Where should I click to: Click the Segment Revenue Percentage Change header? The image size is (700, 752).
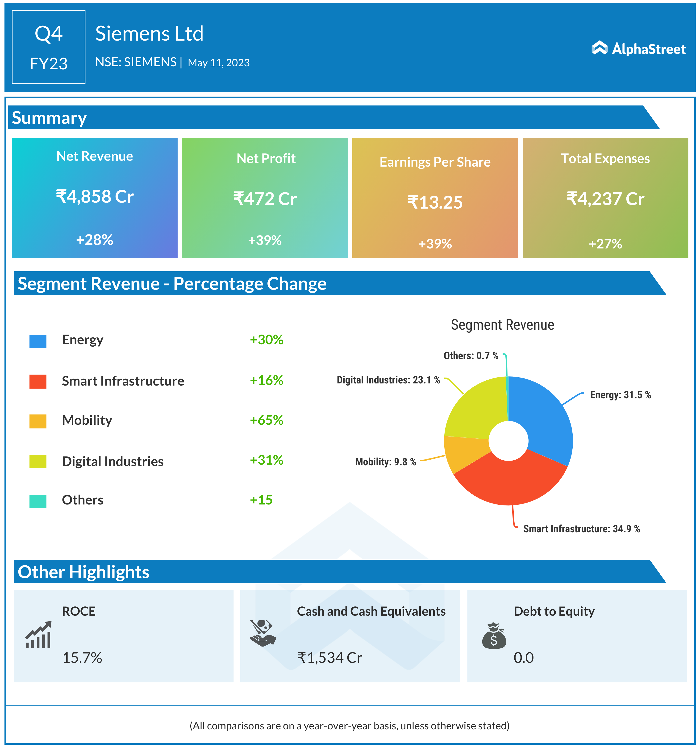tap(172, 283)
